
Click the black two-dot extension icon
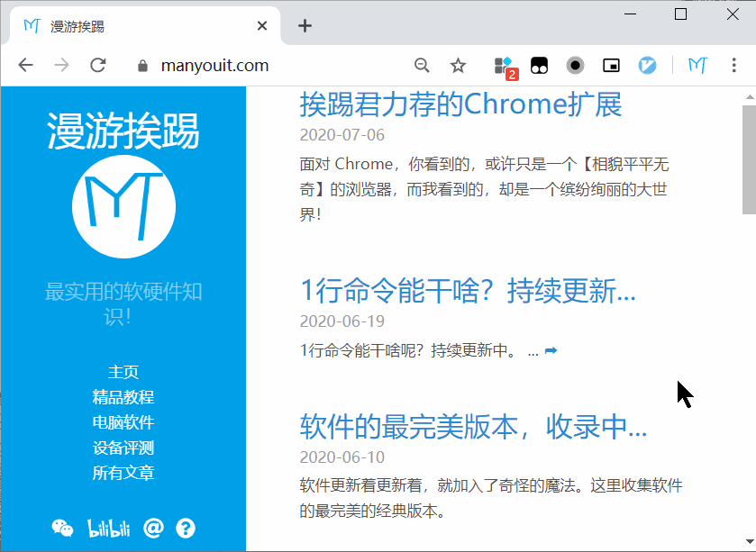(x=539, y=65)
